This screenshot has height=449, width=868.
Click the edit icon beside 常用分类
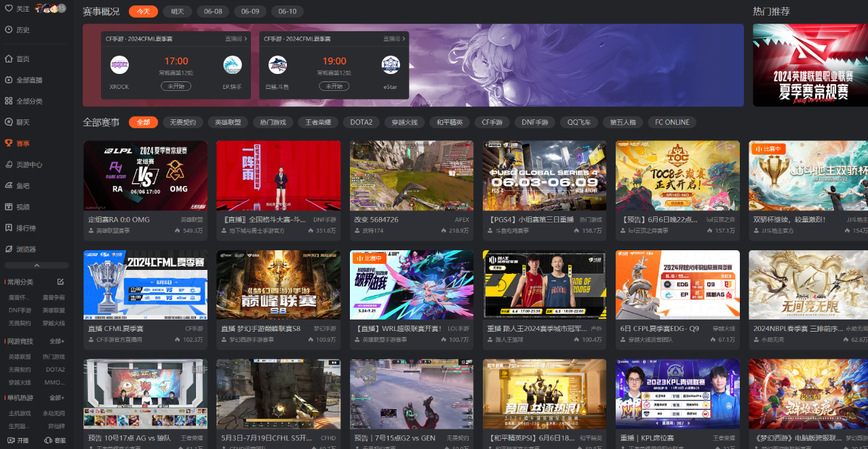(x=60, y=282)
